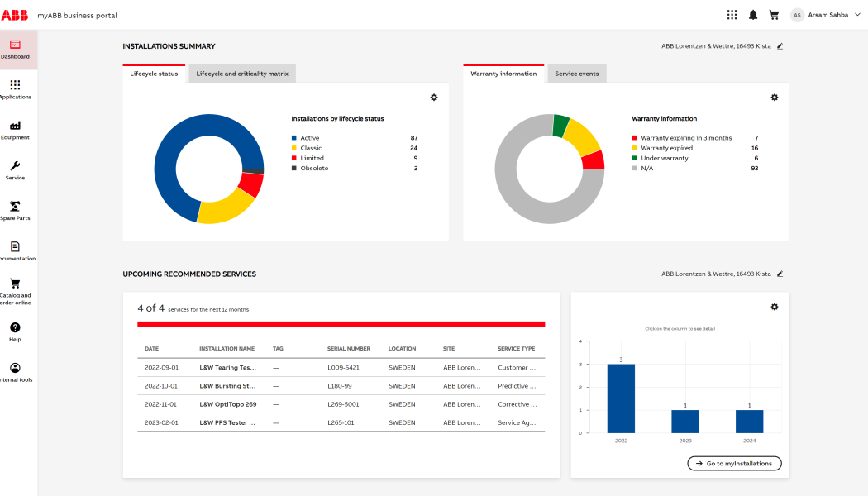Open the app grid launcher in header
This screenshot has width=868, height=496.
732,15
